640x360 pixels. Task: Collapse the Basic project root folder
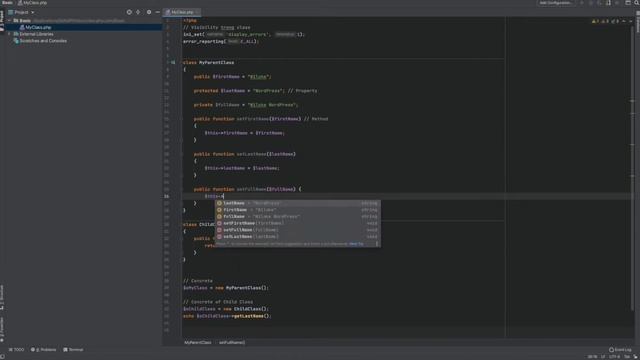click(9, 20)
